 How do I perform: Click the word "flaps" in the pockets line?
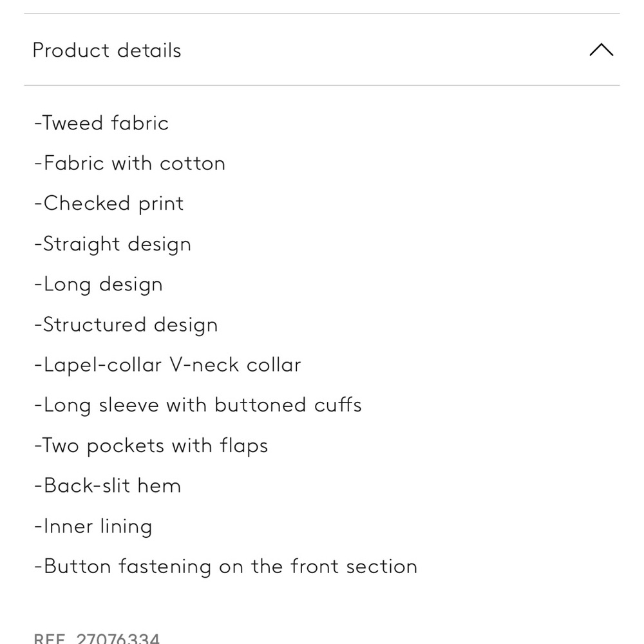[243, 446]
